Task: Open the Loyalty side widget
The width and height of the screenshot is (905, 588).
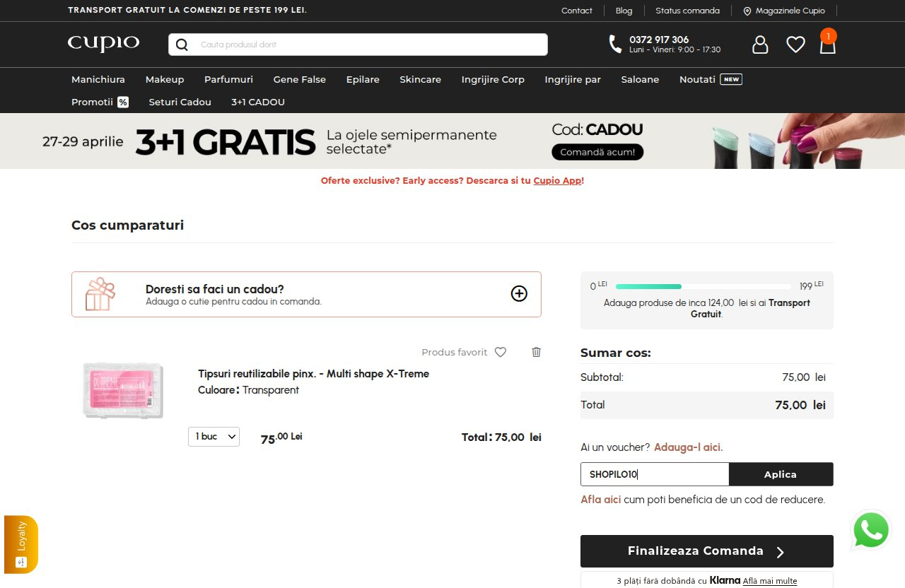Action: [21, 544]
